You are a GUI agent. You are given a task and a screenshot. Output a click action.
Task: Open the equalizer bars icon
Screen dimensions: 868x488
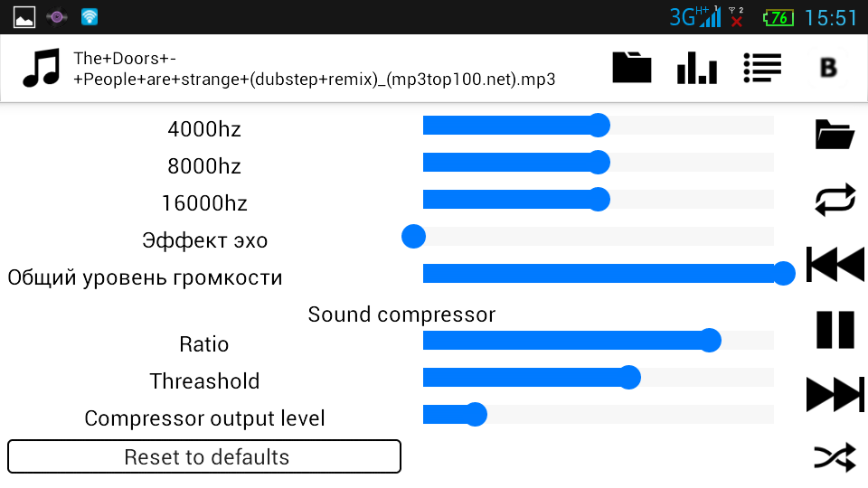[697, 68]
